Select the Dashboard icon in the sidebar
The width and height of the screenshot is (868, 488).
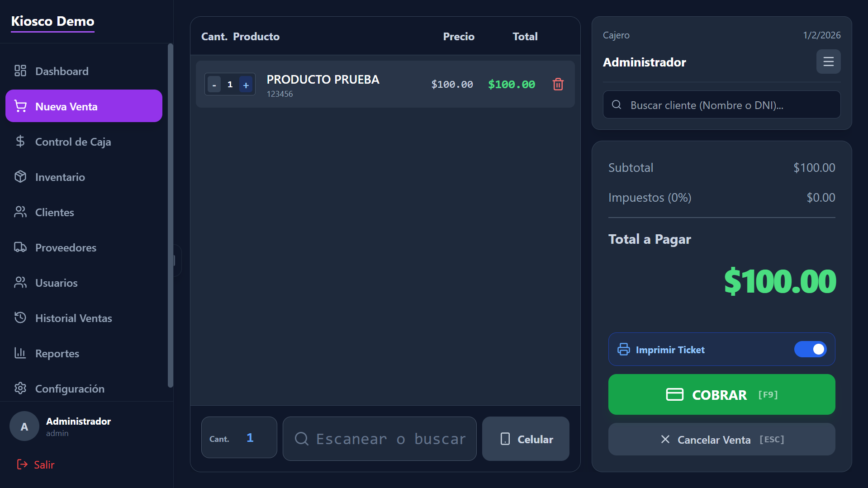(20, 71)
